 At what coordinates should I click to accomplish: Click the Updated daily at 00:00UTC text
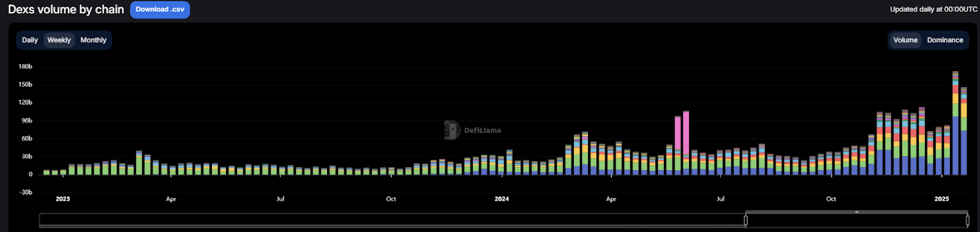[x=933, y=9]
